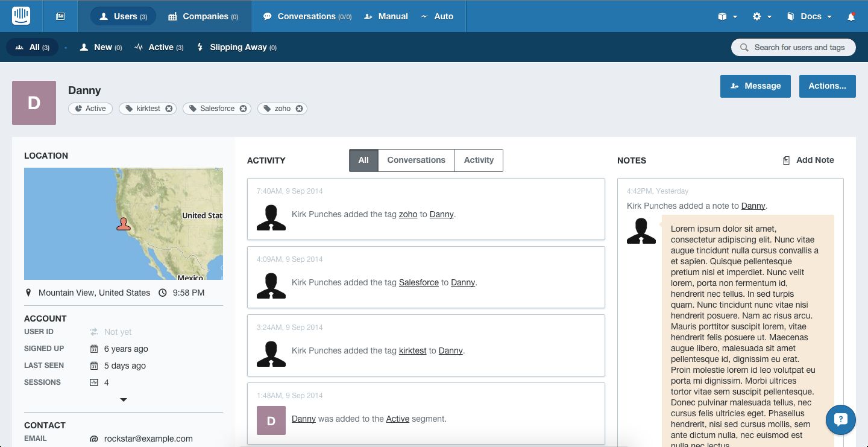The height and width of the screenshot is (447, 868).
Task: Click the red user map marker
Action: point(124,224)
